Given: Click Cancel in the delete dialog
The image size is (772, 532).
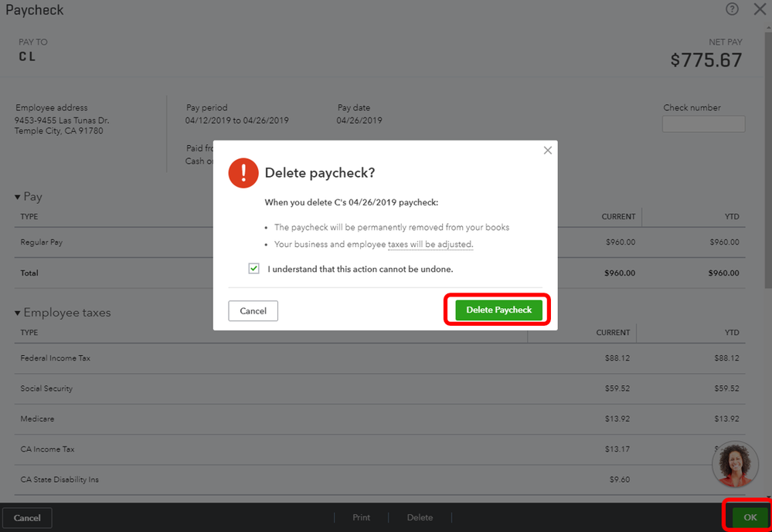Looking at the screenshot, I should [253, 310].
